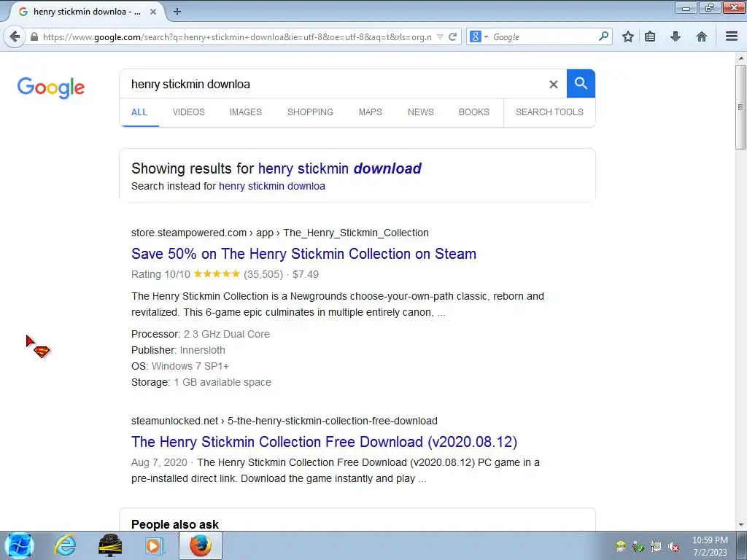This screenshot has height=560, width=747.
Task: Click the Publisher: Innersloth text
Action: [178, 350]
